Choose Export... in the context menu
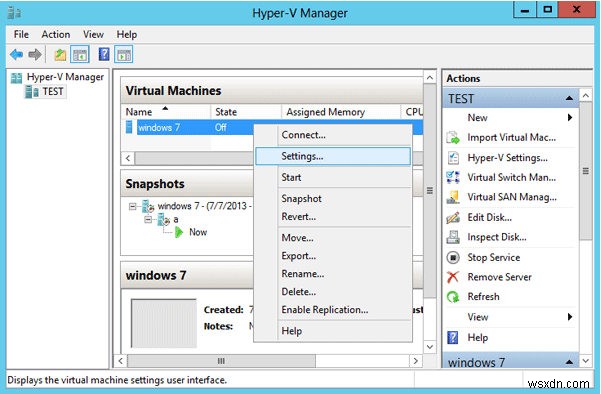Screen dimensions: 601x394 pos(333,256)
